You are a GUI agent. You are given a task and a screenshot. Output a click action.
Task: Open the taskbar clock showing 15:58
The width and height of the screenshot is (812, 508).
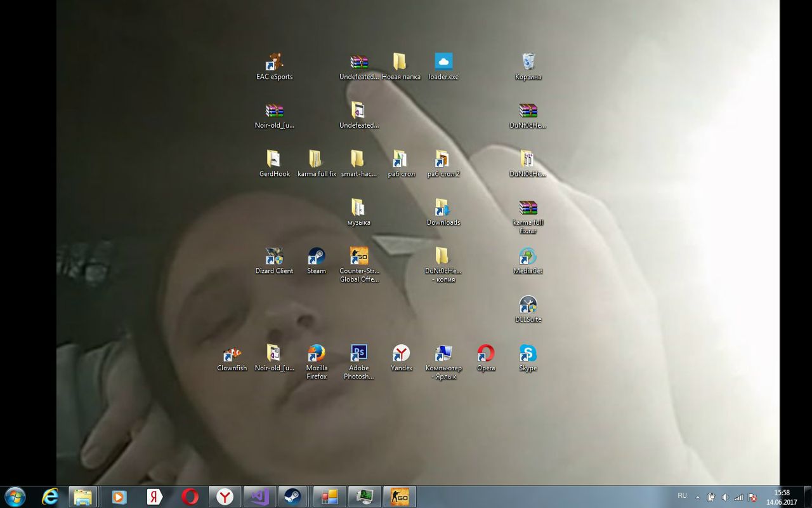pos(782,497)
